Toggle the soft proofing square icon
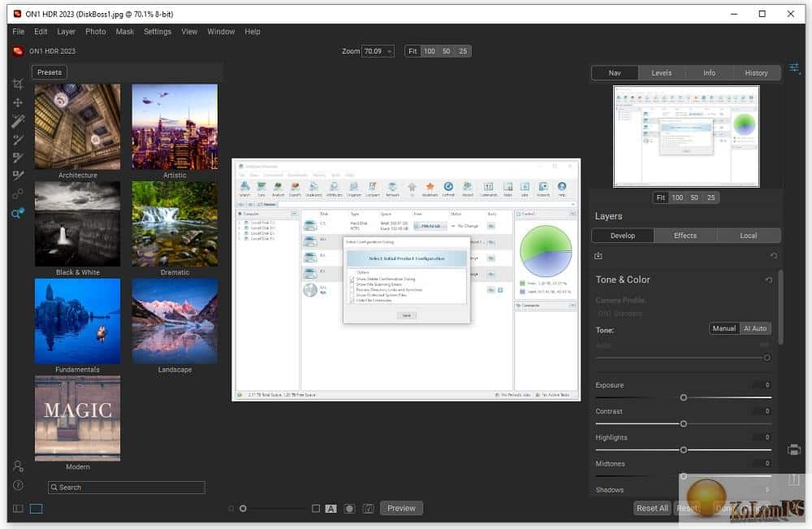 [x=316, y=509]
